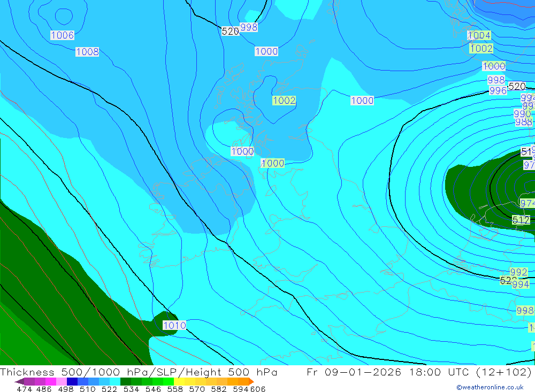The width and height of the screenshot is (535, 392).
Task: Click the 996 pressure label
Action: [498, 91]
